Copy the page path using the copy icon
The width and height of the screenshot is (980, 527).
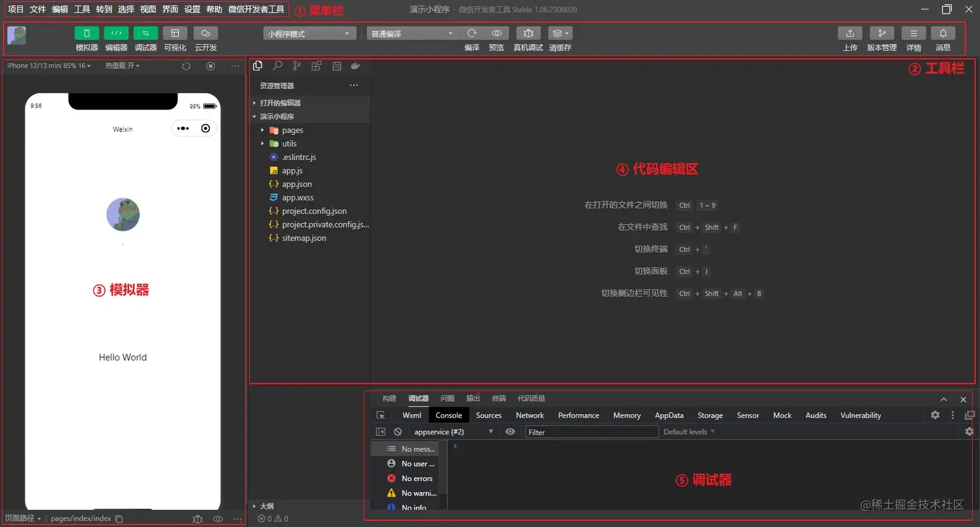119,519
